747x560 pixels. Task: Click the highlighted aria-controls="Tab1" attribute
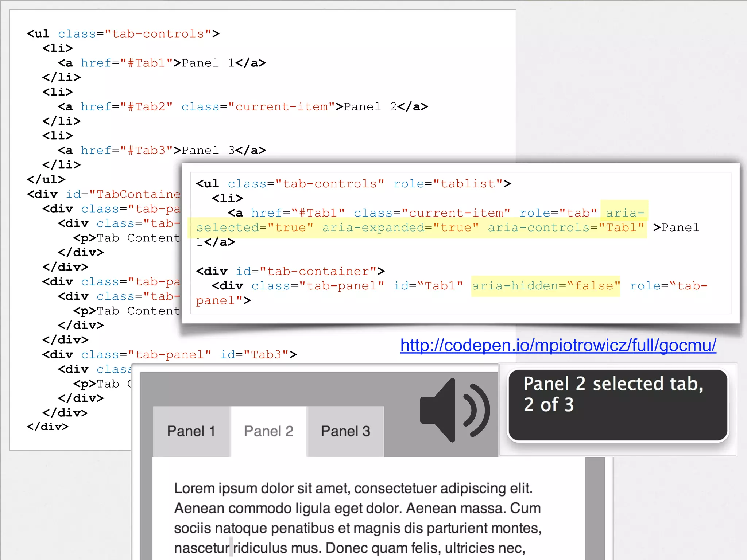566,227
